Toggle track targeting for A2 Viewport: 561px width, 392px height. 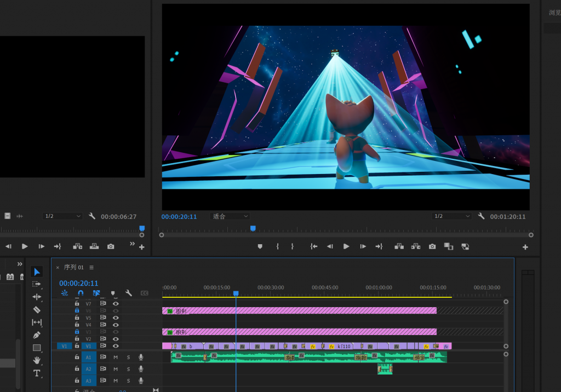88,369
